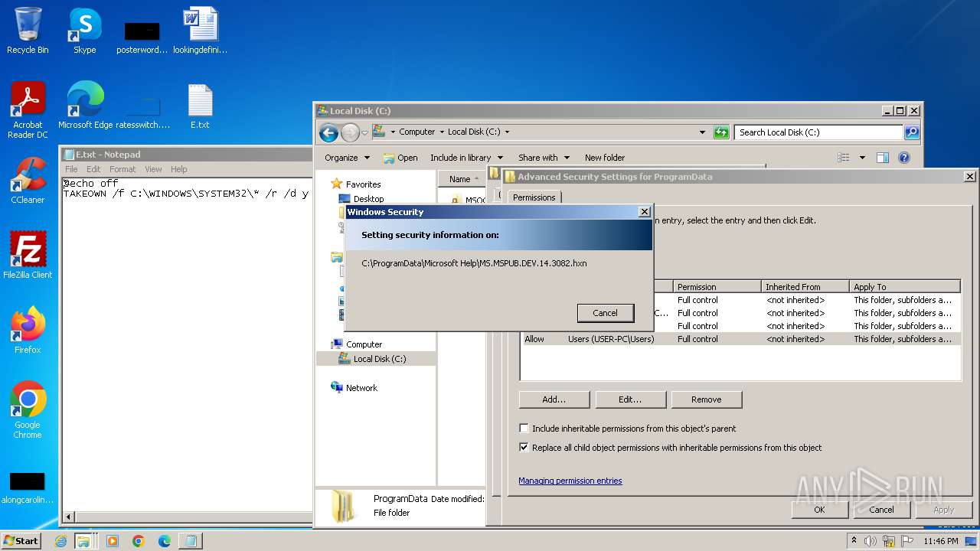This screenshot has width=980, height=551.
Task: Open Notepad Help menu
Action: coord(178,169)
